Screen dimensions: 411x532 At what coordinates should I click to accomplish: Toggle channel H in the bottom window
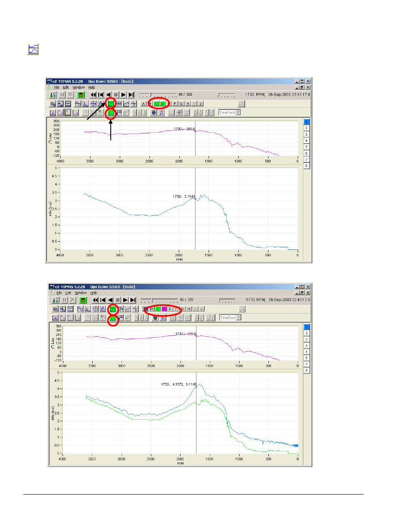coord(189,309)
